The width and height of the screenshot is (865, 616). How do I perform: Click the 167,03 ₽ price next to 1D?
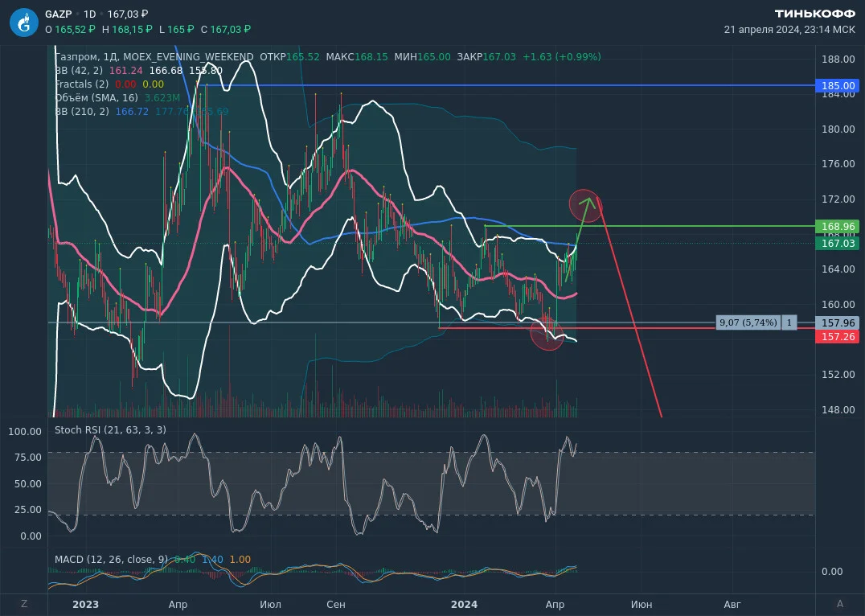click(128, 14)
